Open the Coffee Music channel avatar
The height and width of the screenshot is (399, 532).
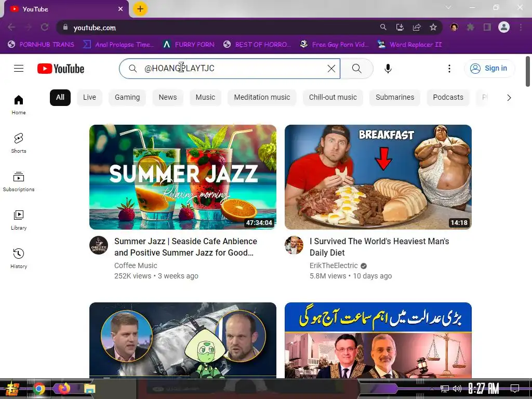(x=99, y=245)
